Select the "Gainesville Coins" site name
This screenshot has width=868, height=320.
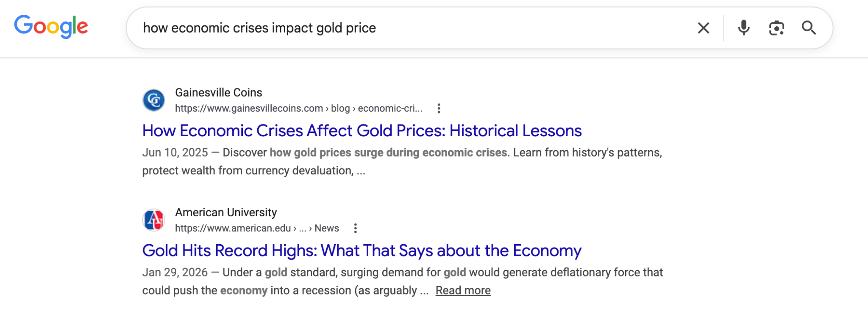pyautogui.click(x=219, y=92)
